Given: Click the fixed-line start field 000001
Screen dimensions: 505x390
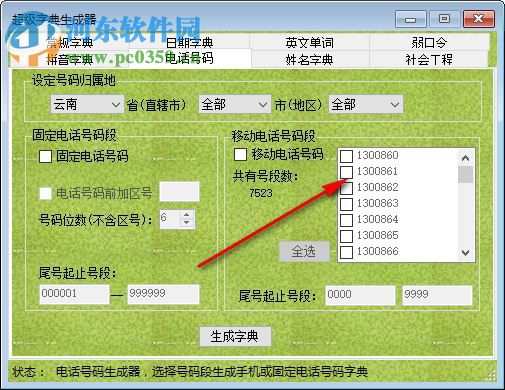Looking at the screenshot, I should click(x=74, y=294).
